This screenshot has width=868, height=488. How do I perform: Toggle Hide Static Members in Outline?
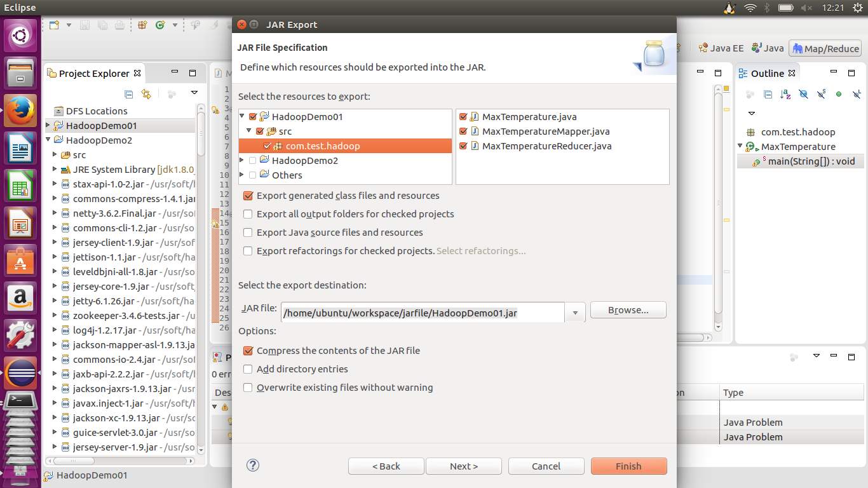point(821,94)
